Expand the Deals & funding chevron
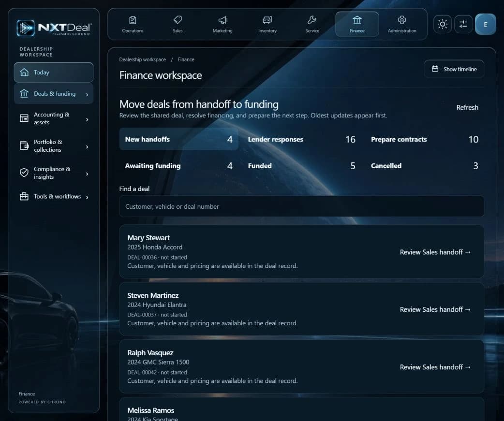The width and height of the screenshot is (504, 421). [87, 94]
